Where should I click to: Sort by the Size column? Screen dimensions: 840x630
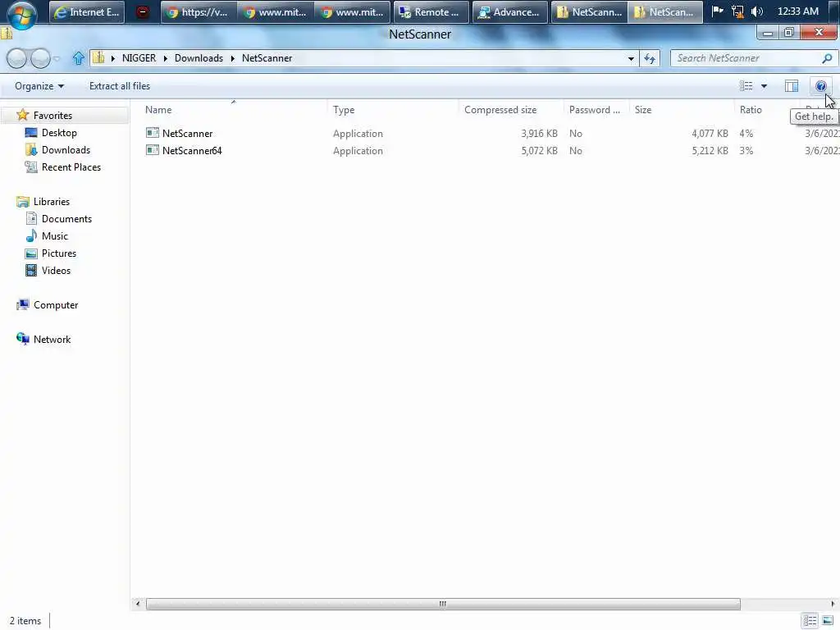643,110
